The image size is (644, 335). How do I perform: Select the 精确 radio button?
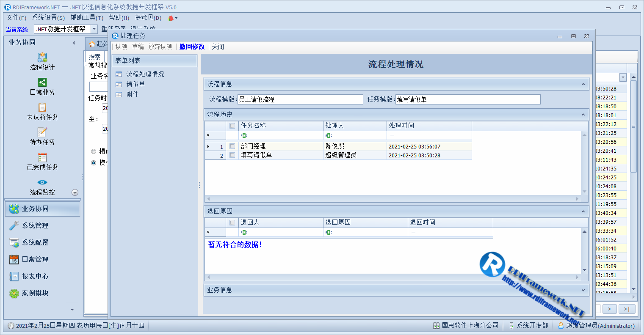tap(94, 151)
